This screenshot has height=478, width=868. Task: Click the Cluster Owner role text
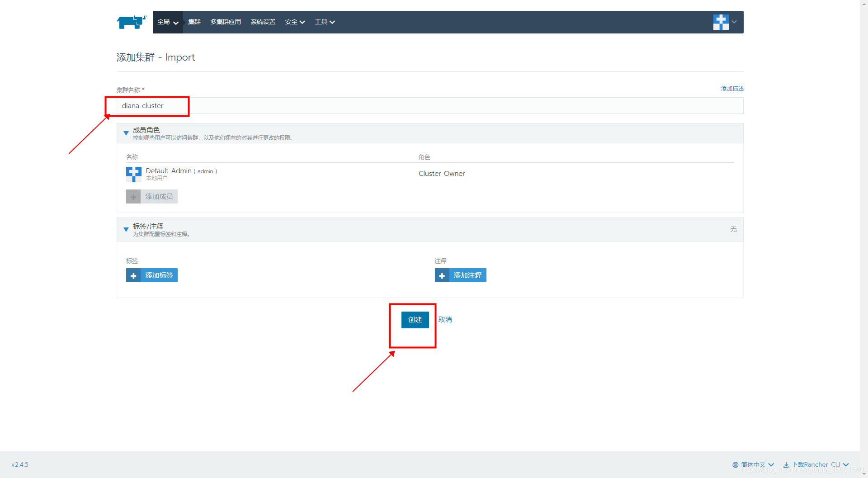point(442,174)
